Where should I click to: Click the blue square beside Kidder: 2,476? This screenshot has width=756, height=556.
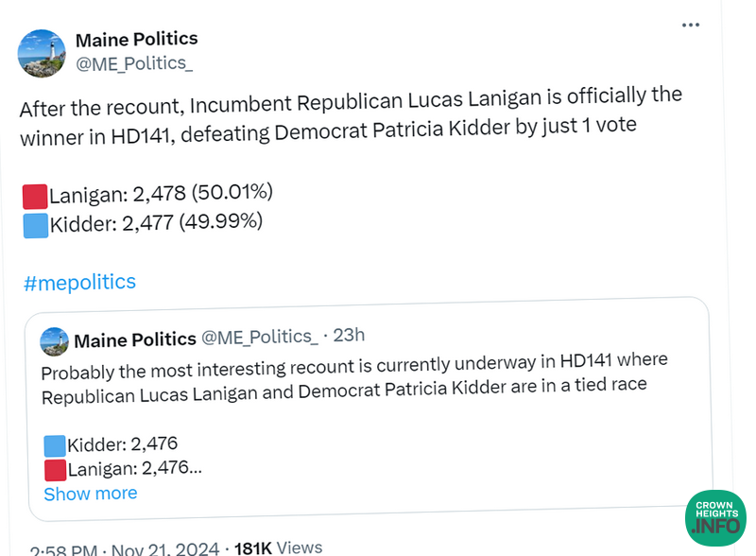click(55, 445)
